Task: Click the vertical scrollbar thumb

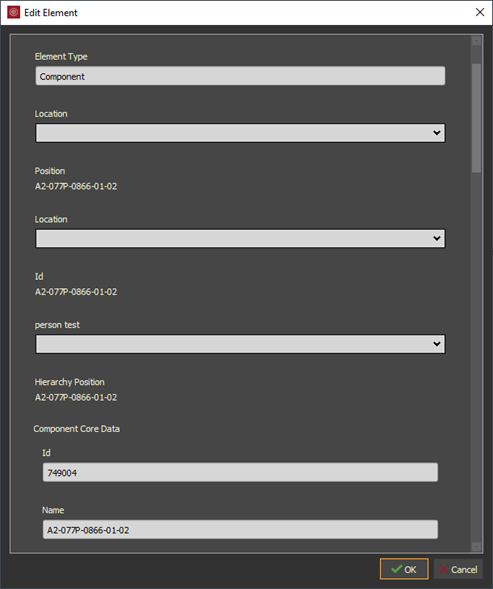Action: point(476,118)
